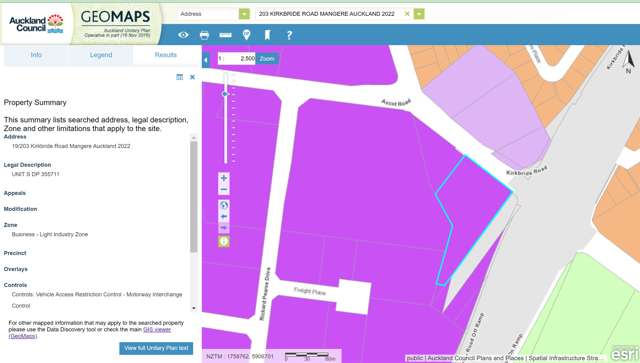Viewport: 640px width, 363px height.
Task: Open help with question mark icon
Action: pos(289,35)
